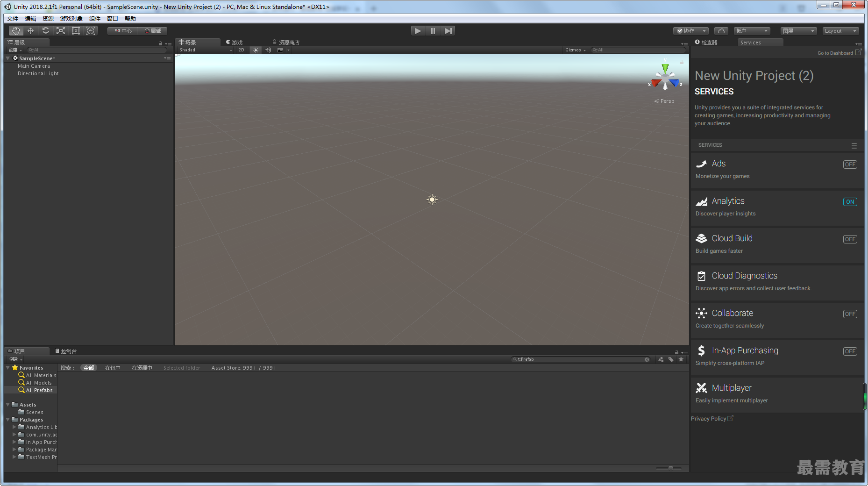Toggle scene audio speaker icon

[268, 50]
